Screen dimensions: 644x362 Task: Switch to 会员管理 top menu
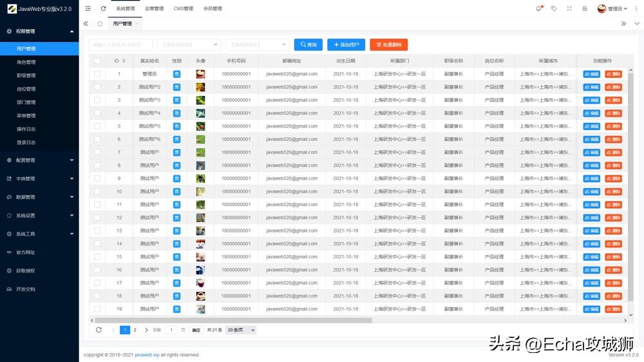[213, 8]
